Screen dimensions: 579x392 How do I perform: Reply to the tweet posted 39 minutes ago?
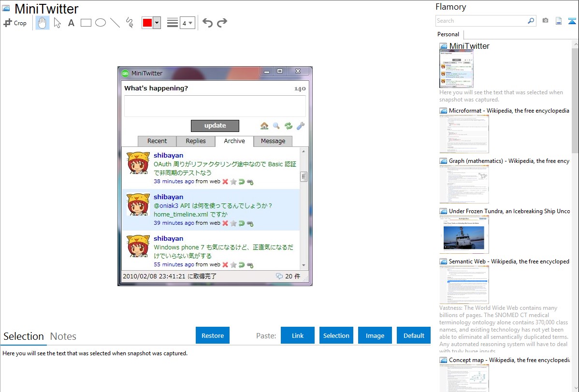point(242,223)
